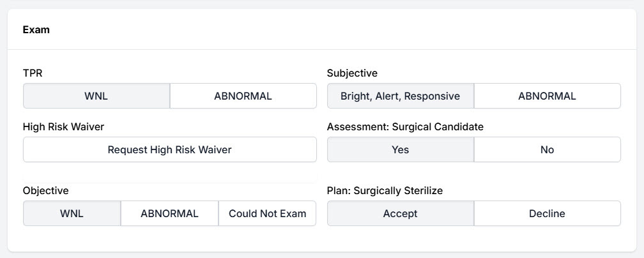
Task: Choose No for Surgical Candidate assessment
Action: pyautogui.click(x=547, y=150)
